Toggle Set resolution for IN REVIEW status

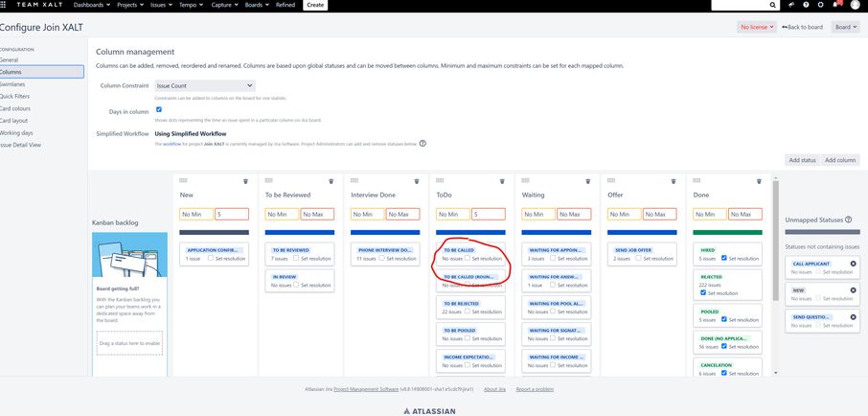(x=296, y=285)
